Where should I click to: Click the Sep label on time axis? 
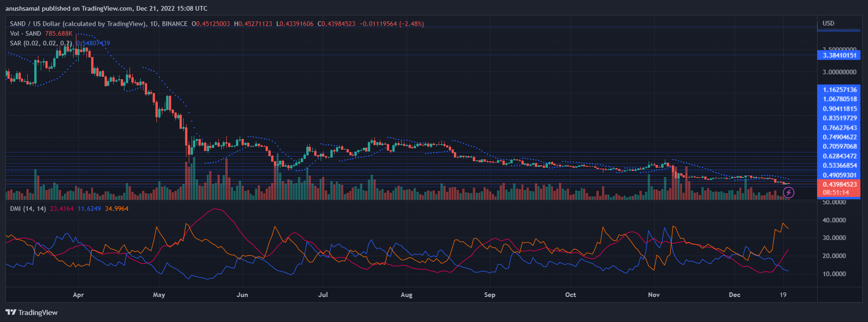click(490, 295)
